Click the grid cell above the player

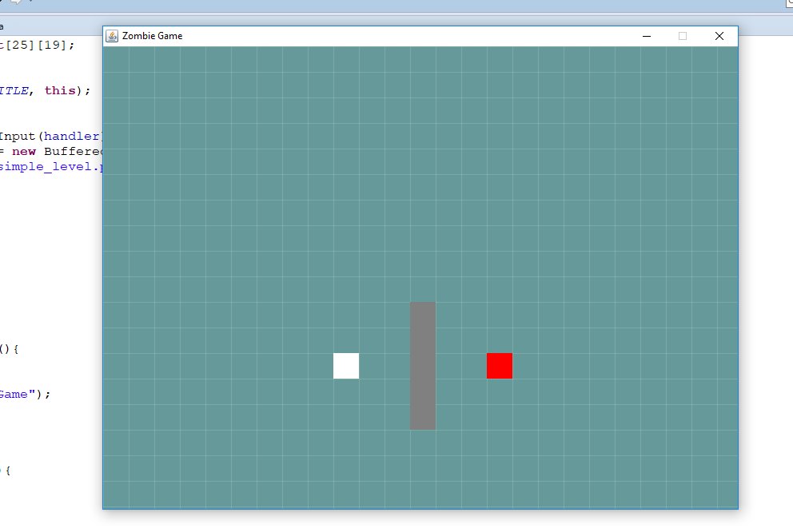(345, 339)
